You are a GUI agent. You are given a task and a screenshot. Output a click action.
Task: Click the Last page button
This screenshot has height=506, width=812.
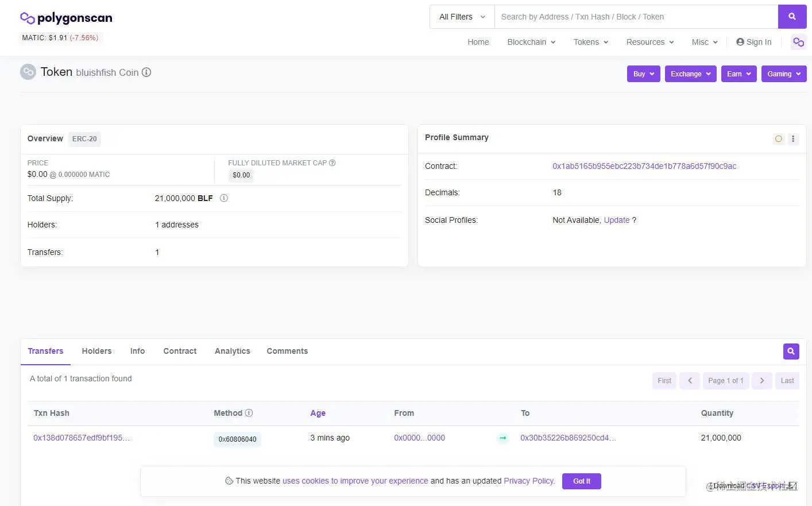[x=787, y=381]
